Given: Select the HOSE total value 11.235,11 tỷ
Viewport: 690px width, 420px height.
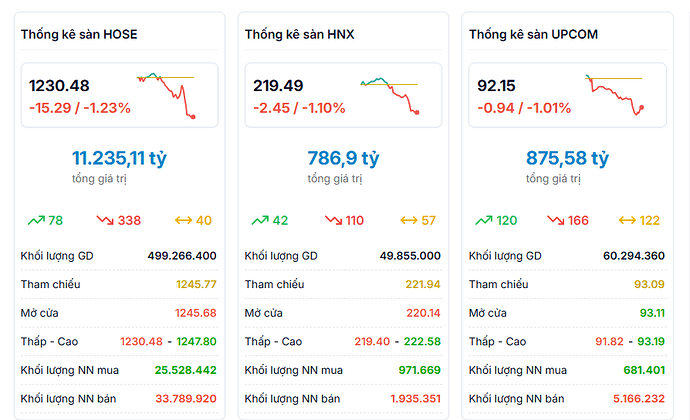Looking at the screenshot, I should pos(119,157).
